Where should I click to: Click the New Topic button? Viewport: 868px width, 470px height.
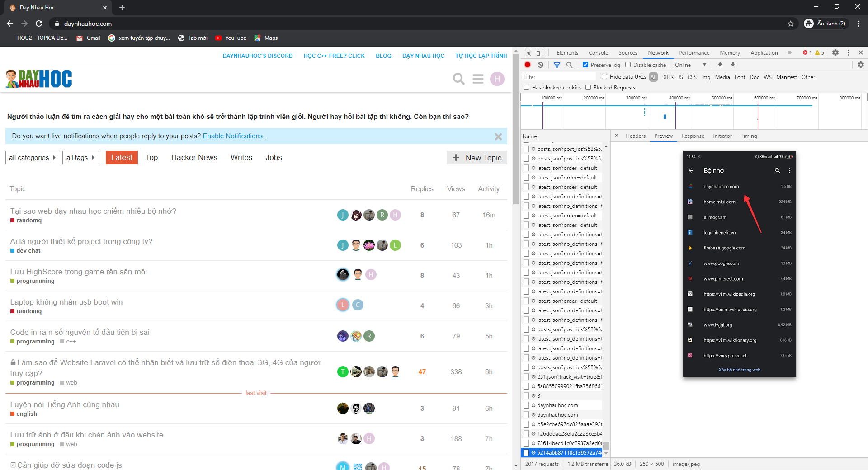tap(477, 157)
